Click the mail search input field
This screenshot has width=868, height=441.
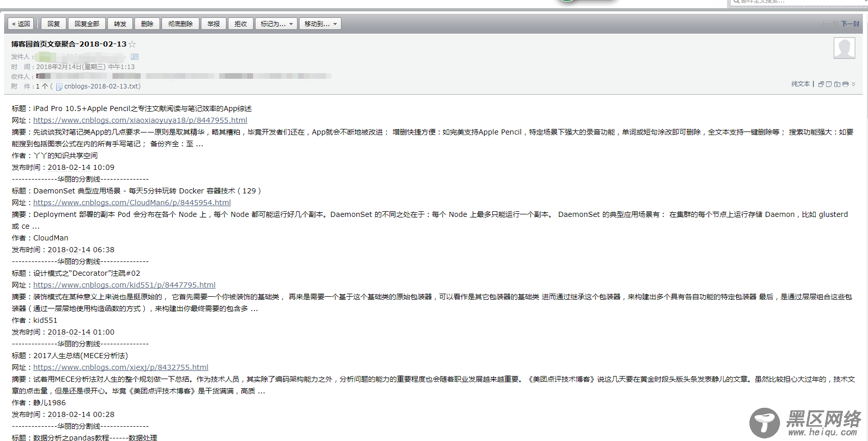797,2
